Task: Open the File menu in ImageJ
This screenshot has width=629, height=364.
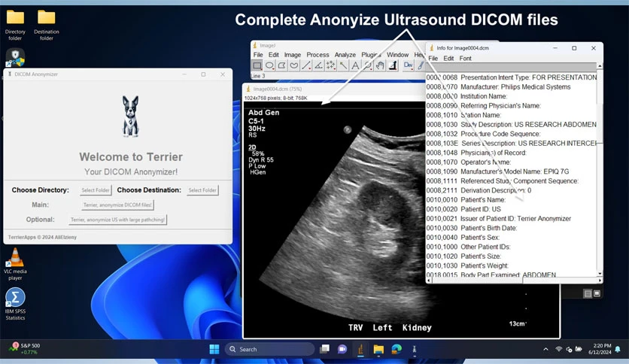Action: pyautogui.click(x=258, y=54)
